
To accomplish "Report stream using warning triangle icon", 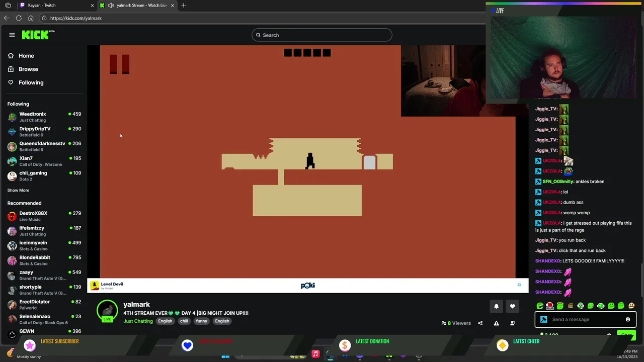I will 496,323.
